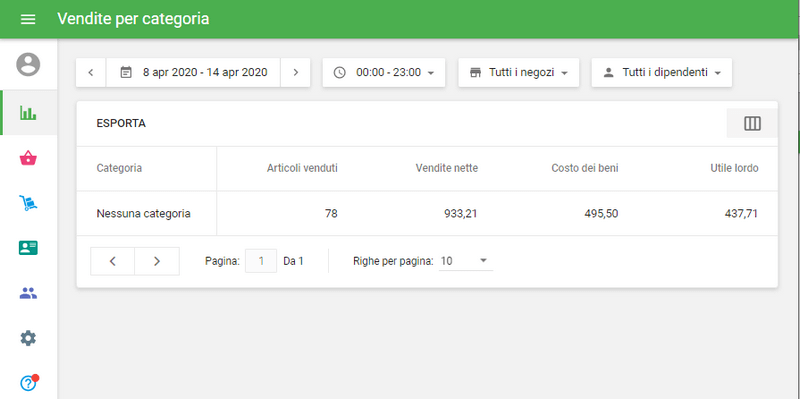Open the Customers people sidebar icon

click(28, 293)
